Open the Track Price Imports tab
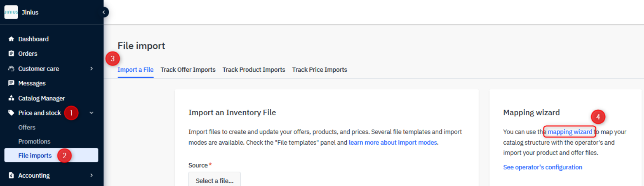Image resolution: width=644 pixels, height=186 pixels. [x=320, y=70]
